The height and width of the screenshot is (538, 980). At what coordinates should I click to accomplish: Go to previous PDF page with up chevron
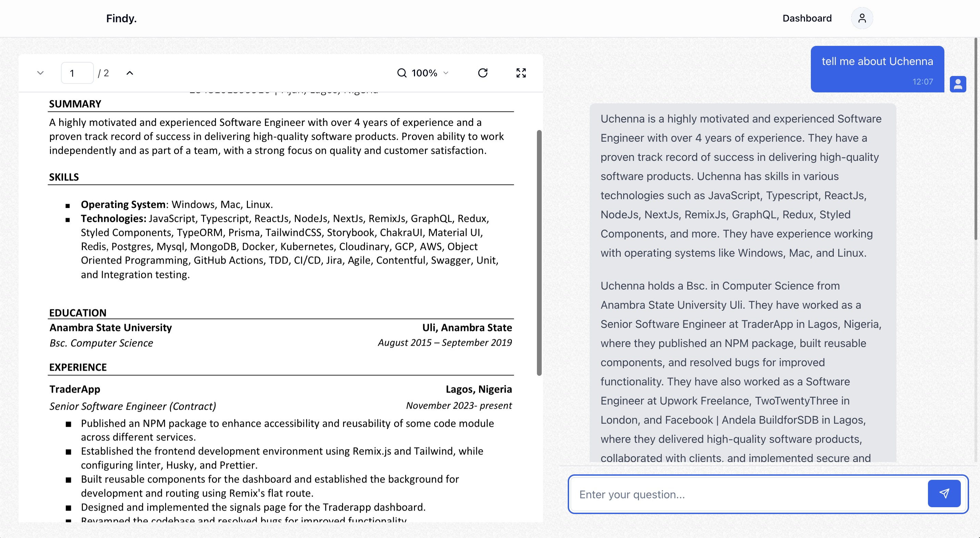click(130, 73)
